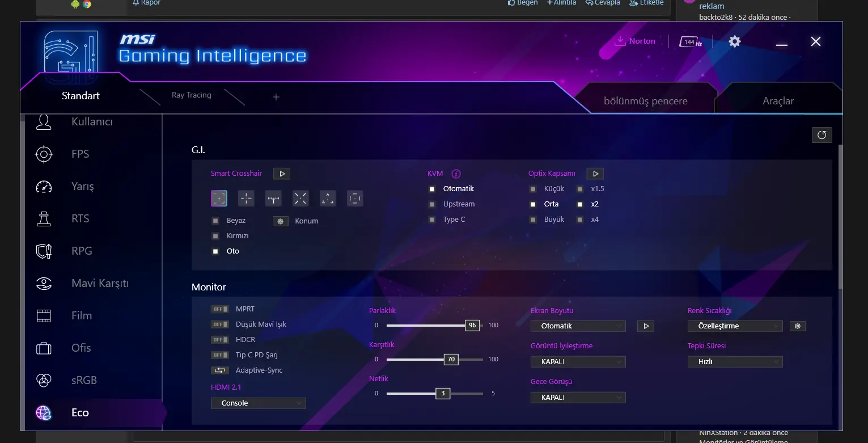Screen dimensions: 868x443
Task: Click Cevapla in the background forum page
Action: click(x=603, y=3)
